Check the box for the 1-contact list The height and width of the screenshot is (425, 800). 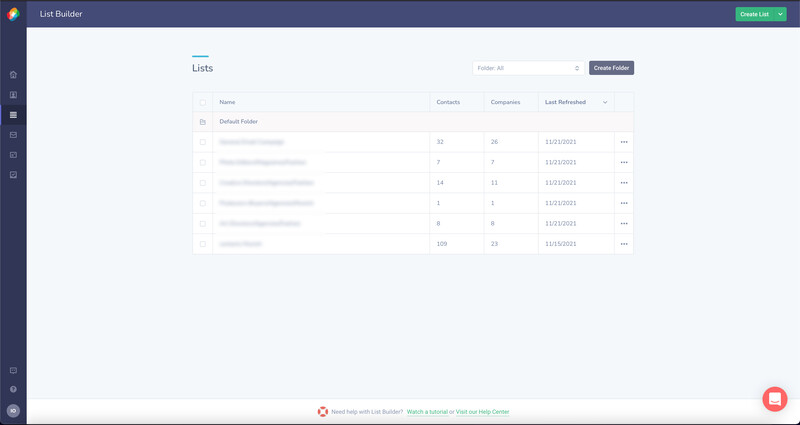203,203
